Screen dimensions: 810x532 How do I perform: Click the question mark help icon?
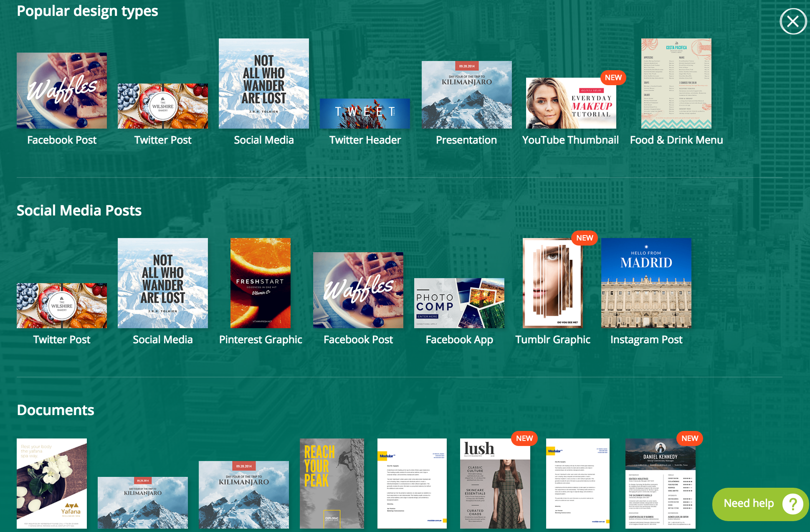[792, 504]
